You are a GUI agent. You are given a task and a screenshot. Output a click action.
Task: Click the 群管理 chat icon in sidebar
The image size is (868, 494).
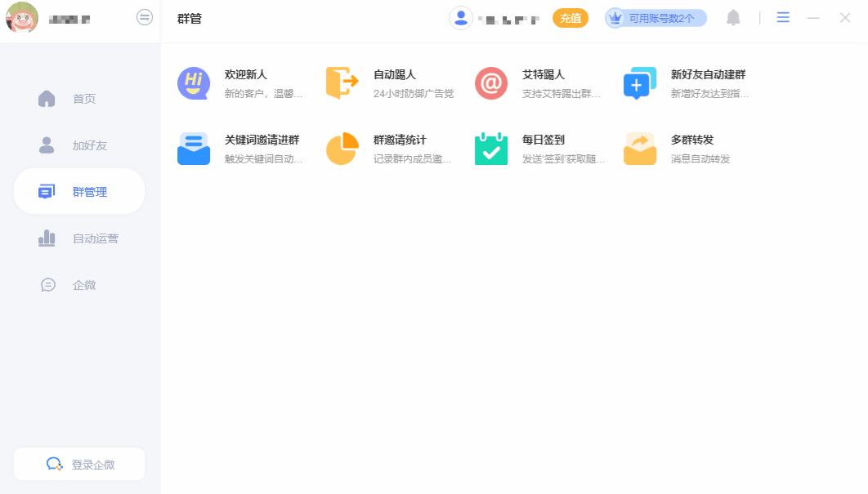[x=47, y=191]
